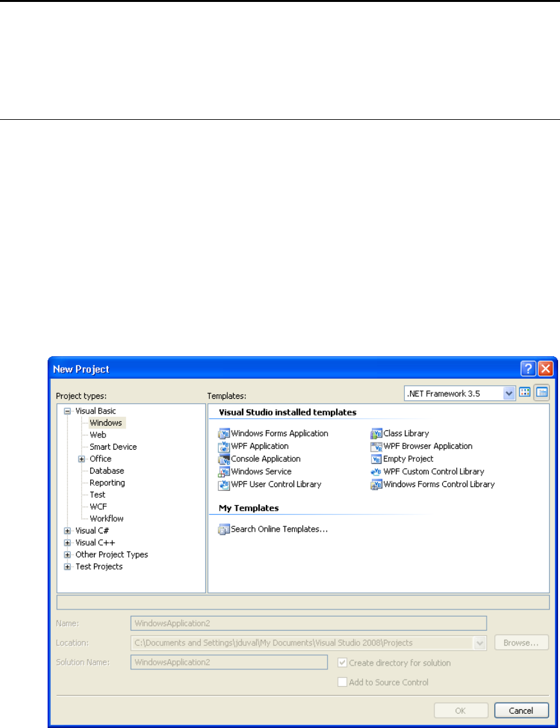
Task: Open the dialog's question-mark Help button
Action: 528,369
